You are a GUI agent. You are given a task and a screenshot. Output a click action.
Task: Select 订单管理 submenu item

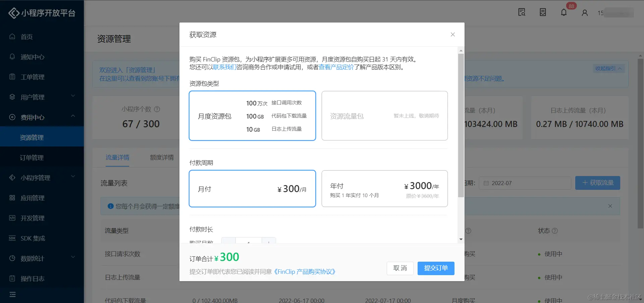coord(42,158)
